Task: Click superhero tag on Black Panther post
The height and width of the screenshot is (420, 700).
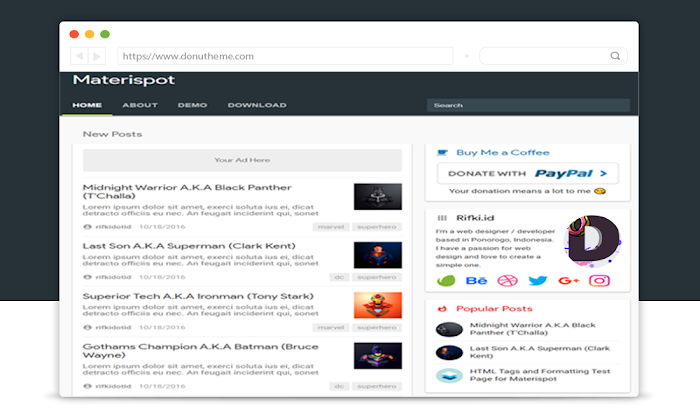Action: [x=377, y=227]
